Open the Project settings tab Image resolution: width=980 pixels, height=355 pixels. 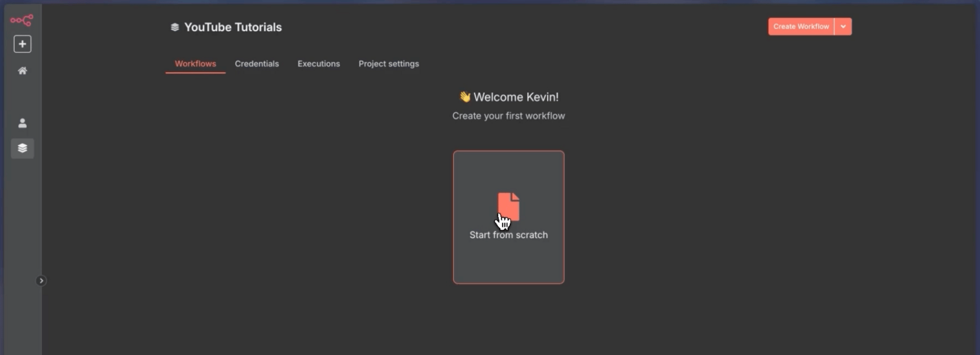(388, 64)
